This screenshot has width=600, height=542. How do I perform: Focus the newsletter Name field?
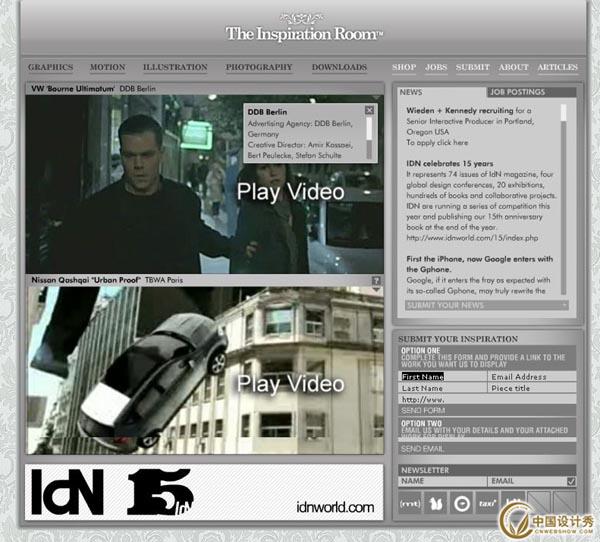click(442, 481)
